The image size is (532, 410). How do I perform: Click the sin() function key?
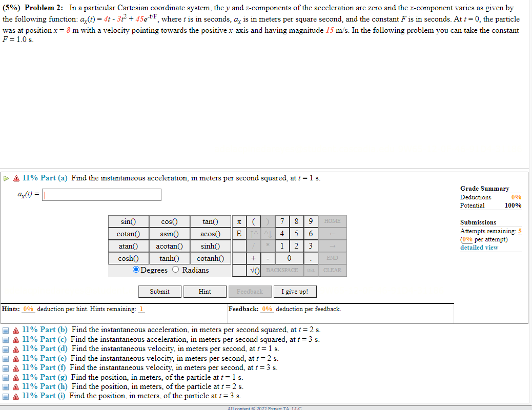tap(128, 221)
